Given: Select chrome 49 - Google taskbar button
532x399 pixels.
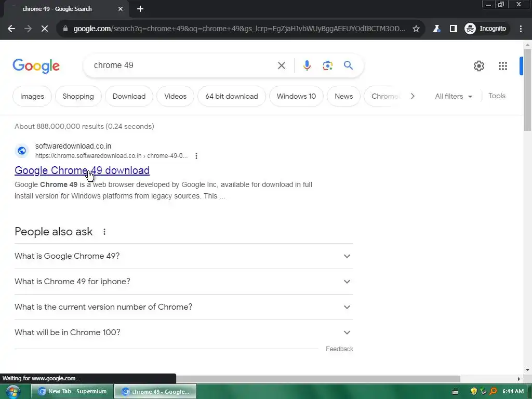Looking at the screenshot, I should (x=155, y=392).
